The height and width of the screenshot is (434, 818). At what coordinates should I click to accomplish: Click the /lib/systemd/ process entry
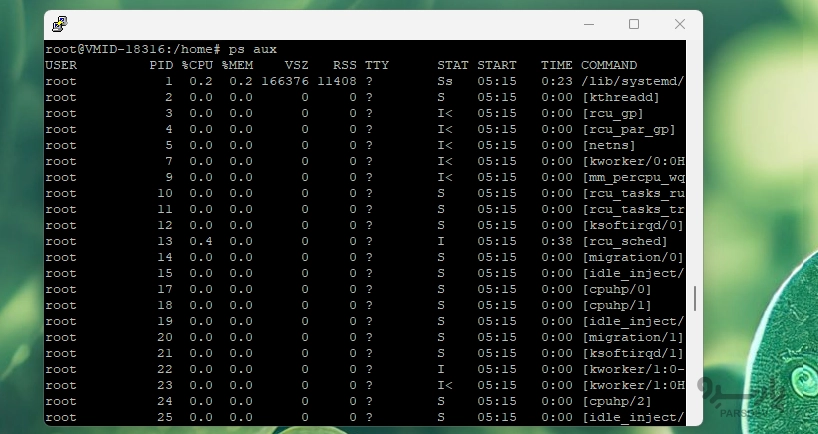[x=632, y=81]
